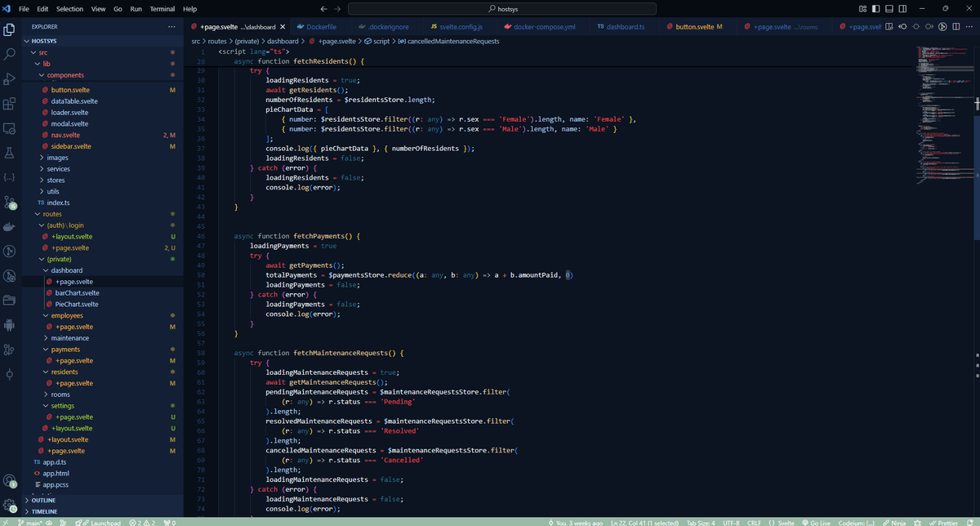Click the Tab Size: 4 indicator

coord(700,522)
